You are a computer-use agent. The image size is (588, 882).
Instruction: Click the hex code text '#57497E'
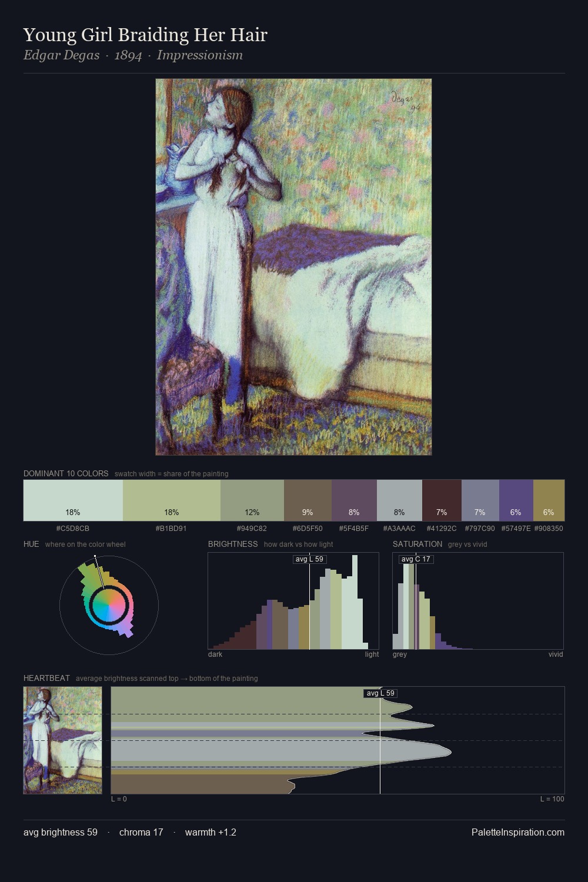516,529
